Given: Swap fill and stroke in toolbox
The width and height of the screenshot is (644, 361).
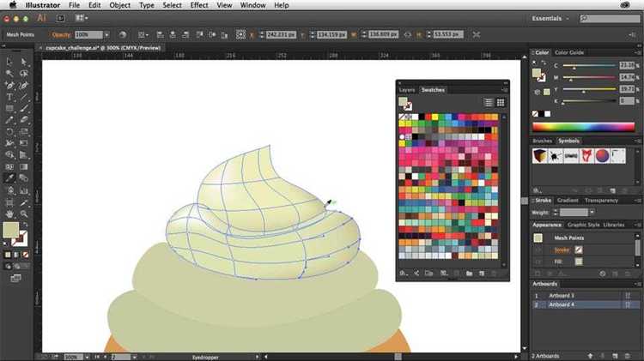Looking at the screenshot, I should pos(25,225).
